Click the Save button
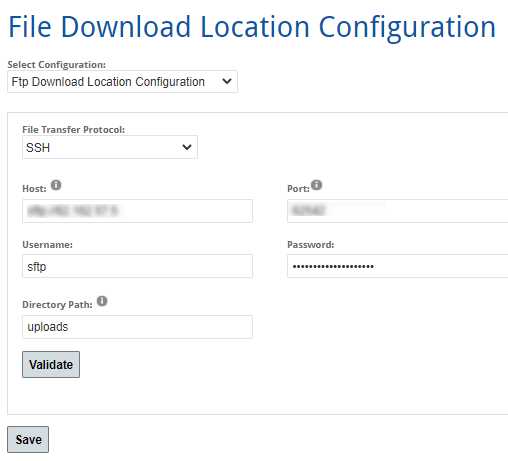The width and height of the screenshot is (508, 461). (x=28, y=439)
